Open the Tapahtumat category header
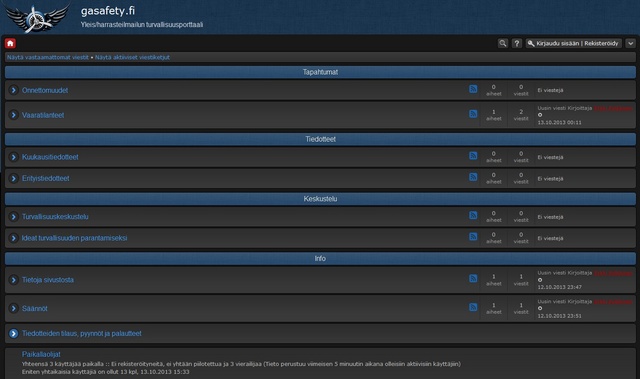Screen dimensions: 640x379 pos(320,72)
